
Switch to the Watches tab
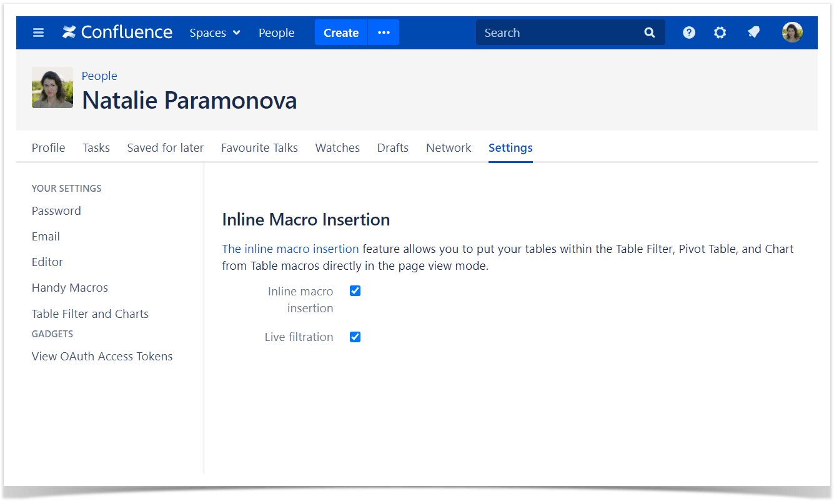pos(337,148)
